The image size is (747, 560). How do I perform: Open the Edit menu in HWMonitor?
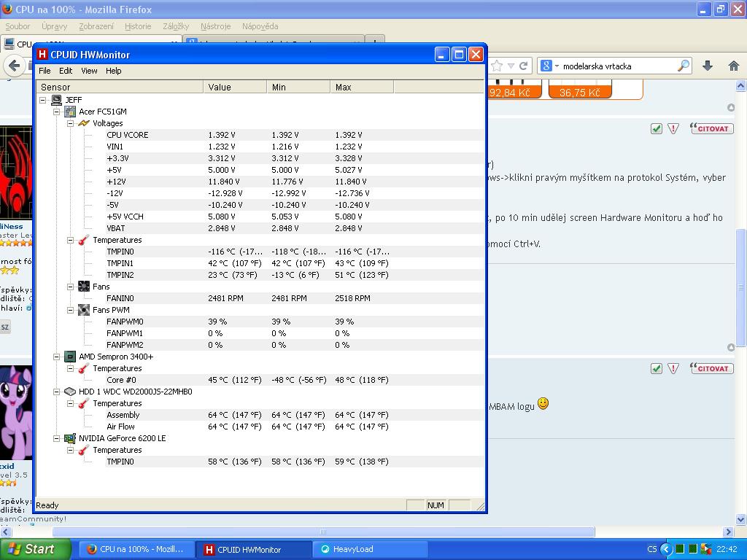[x=66, y=71]
